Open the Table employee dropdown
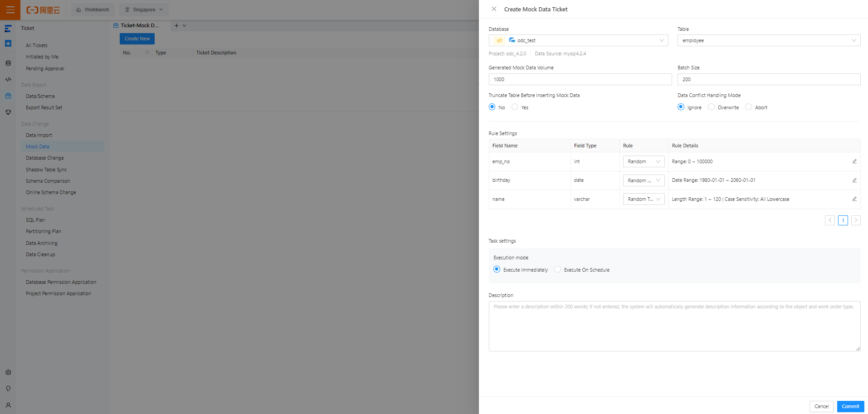Screen dimensions: 868x414 [769, 40]
